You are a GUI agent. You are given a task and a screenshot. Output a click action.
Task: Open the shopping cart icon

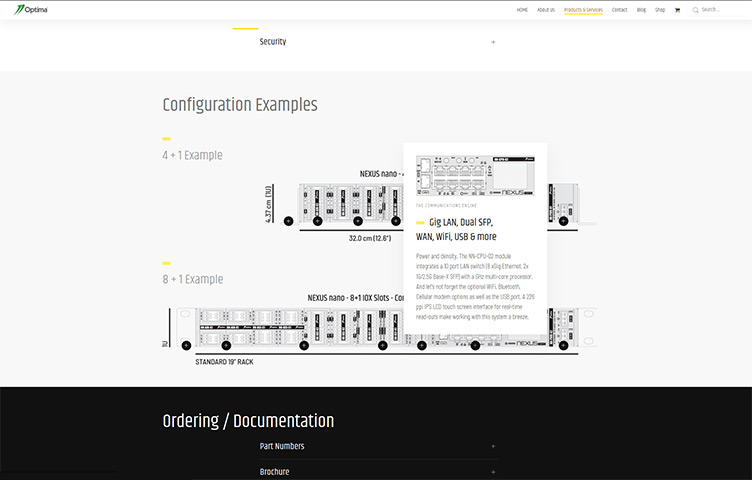[x=677, y=10]
